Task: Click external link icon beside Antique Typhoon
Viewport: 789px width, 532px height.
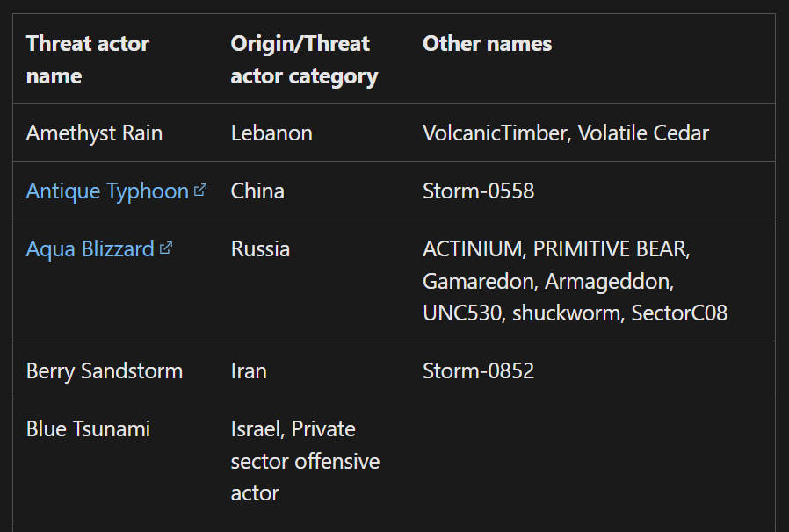Action: (200, 191)
